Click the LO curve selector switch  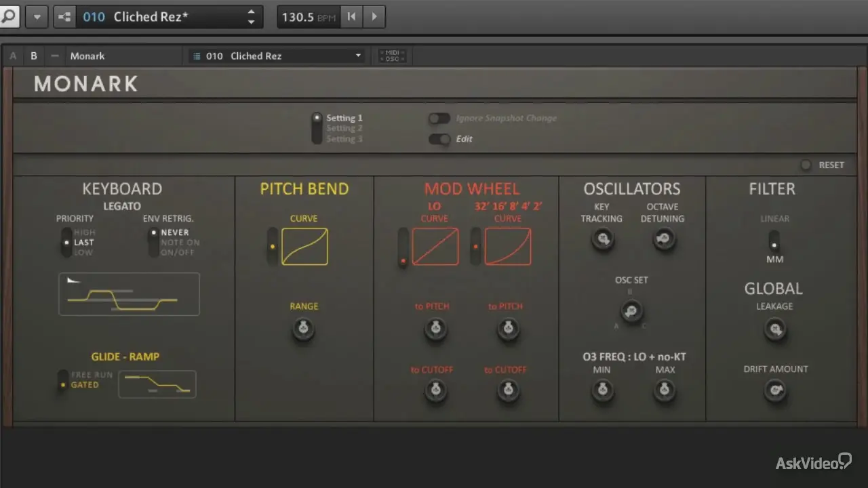(x=403, y=247)
